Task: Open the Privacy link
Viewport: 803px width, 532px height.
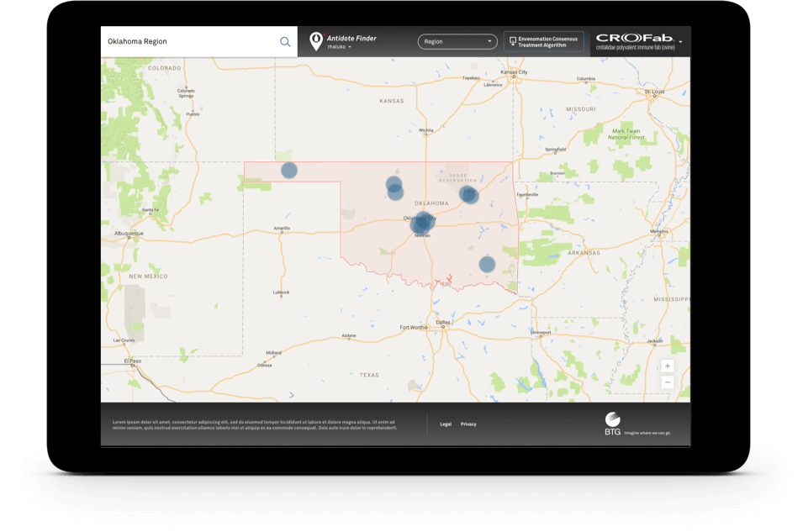Action: click(x=468, y=424)
